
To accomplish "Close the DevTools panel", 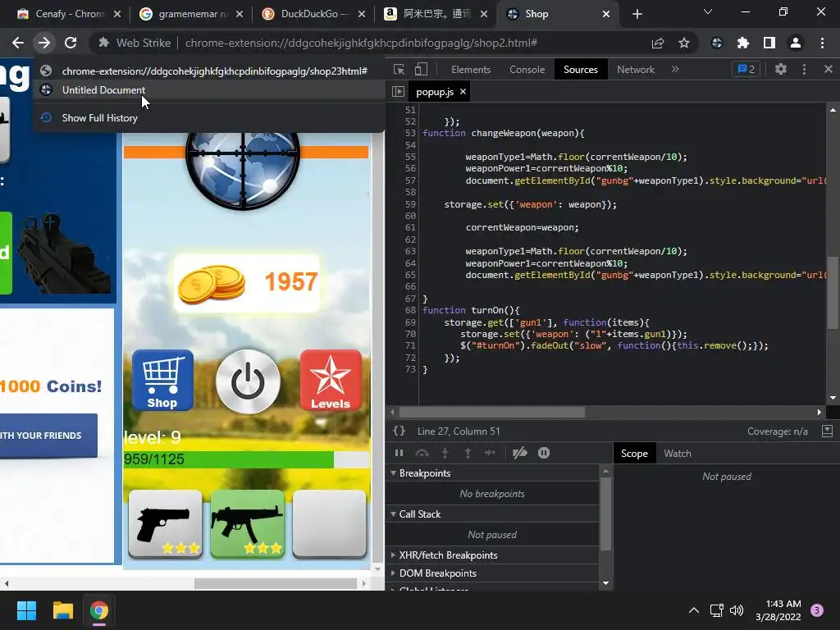I will coord(829,70).
